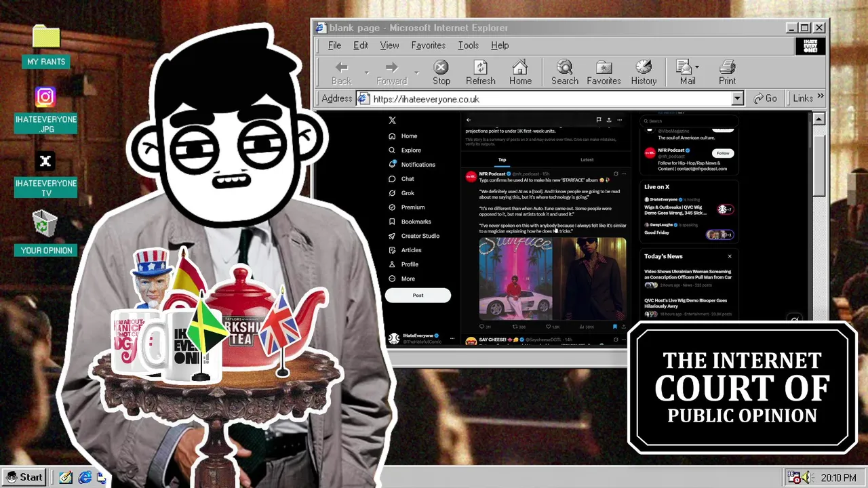Bookmark the NFR Podcast post

point(615,327)
